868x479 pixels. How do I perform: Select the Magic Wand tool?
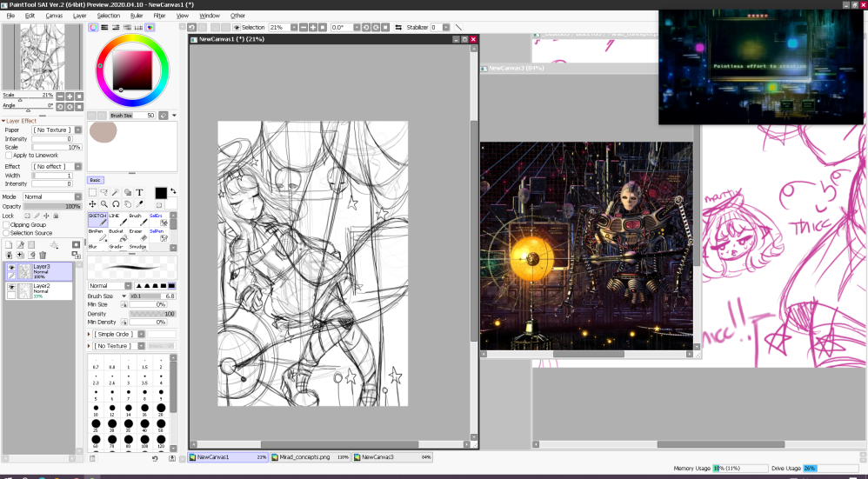116,192
